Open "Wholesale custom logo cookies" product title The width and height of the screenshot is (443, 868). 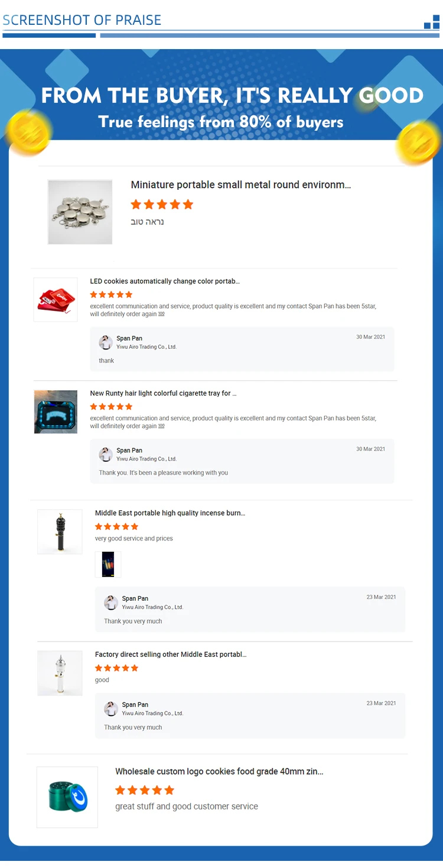point(219,772)
